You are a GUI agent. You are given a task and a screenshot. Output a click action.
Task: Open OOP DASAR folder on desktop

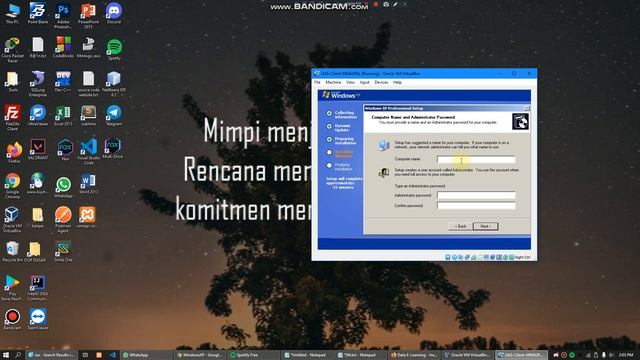tap(36, 251)
